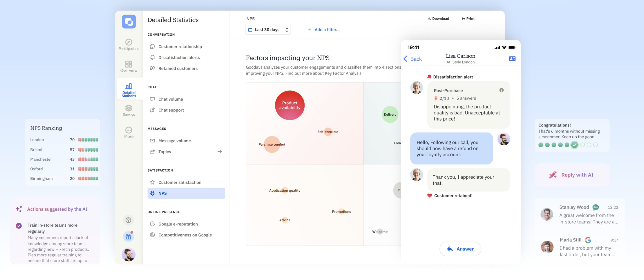Select the NPS menu item
The width and height of the screenshot is (644, 280).
tap(186, 193)
